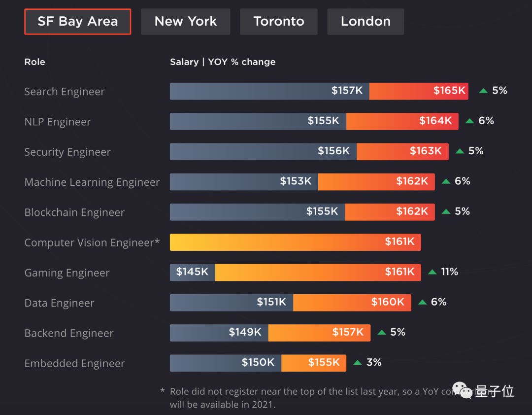Click green triangle beside Backend Engineer 5%
Screen dimensions: 532x415
click(381, 333)
